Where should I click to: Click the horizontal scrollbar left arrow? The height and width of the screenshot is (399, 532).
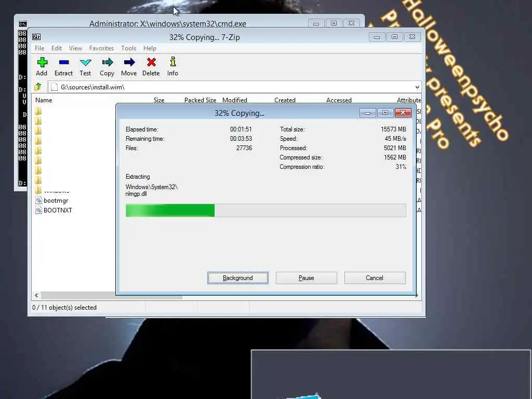coord(36,295)
